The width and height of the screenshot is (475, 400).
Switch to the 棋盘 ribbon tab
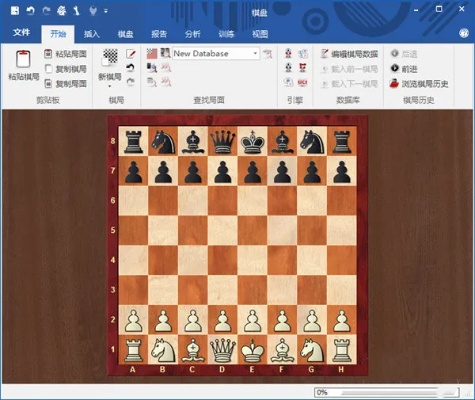125,34
